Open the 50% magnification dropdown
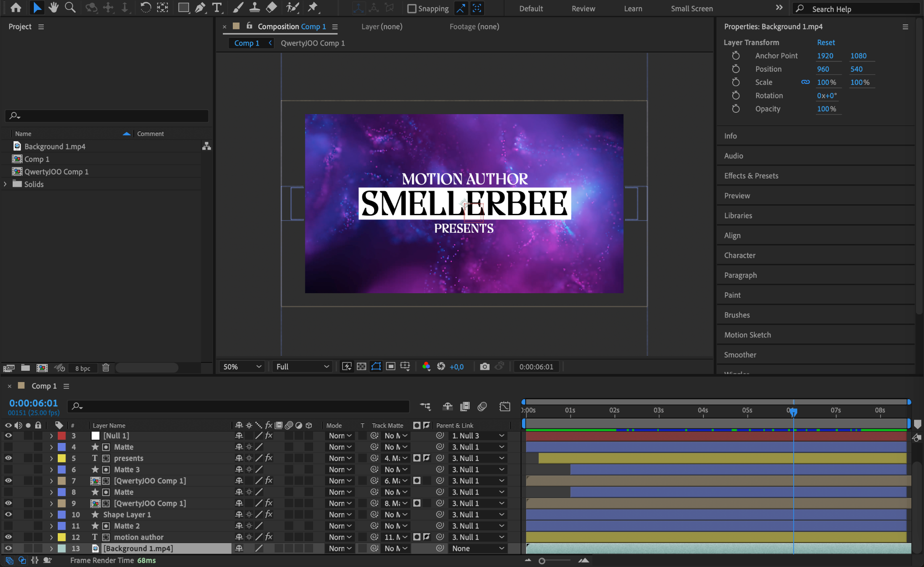 coord(242,367)
